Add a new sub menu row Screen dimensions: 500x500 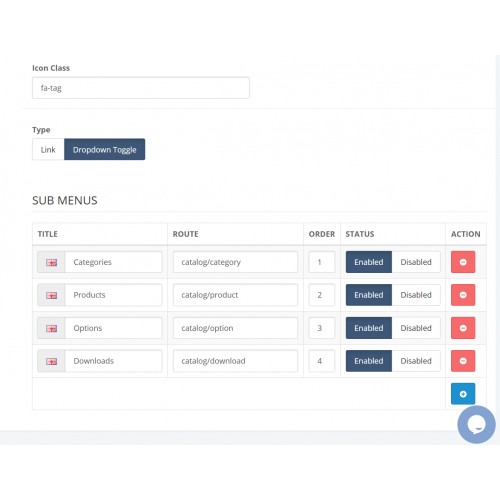463,394
